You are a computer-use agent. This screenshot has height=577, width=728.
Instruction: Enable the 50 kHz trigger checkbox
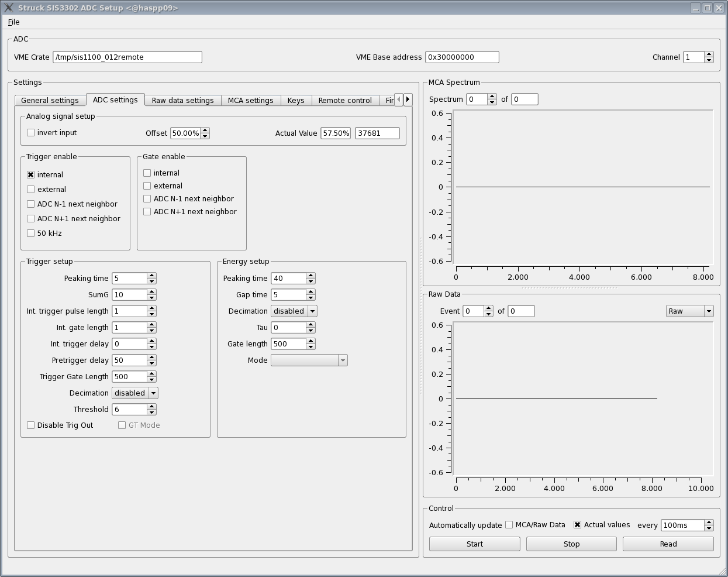(30, 233)
